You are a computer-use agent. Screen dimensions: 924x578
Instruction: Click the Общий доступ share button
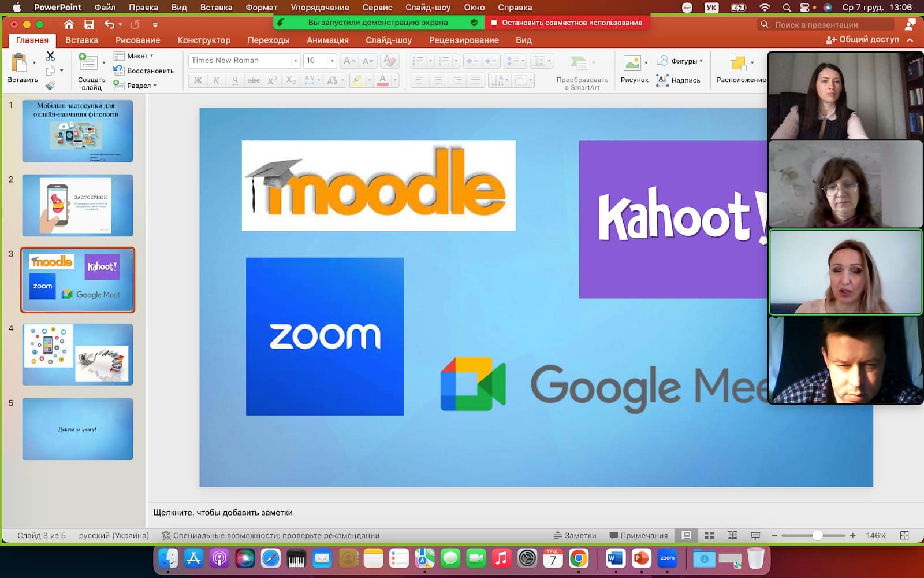(x=863, y=40)
